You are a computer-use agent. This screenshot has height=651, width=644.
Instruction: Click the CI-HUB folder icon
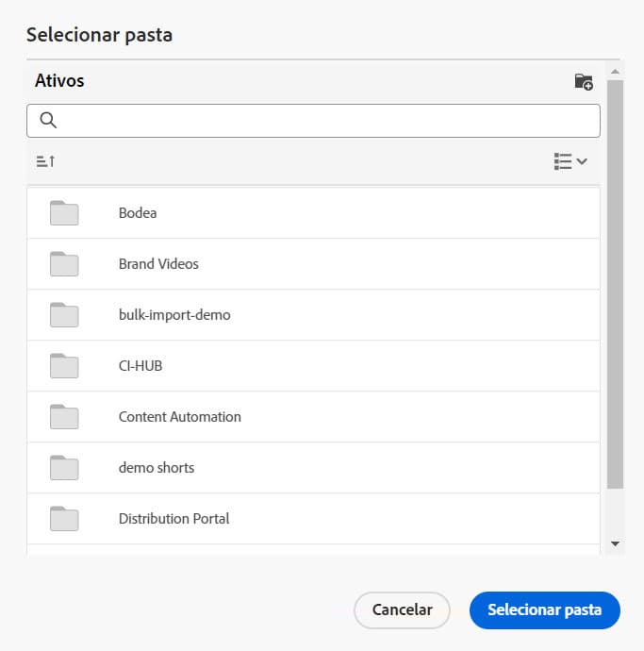tap(64, 366)
